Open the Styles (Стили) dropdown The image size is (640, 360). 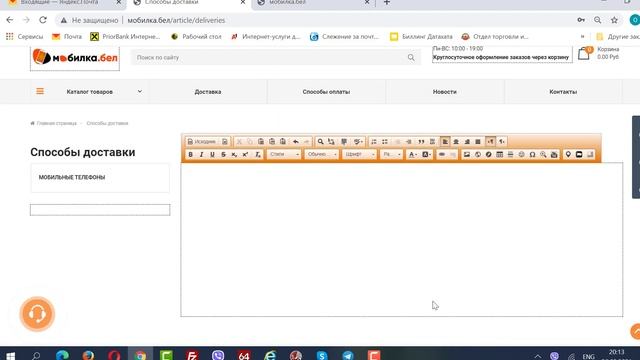284,155
